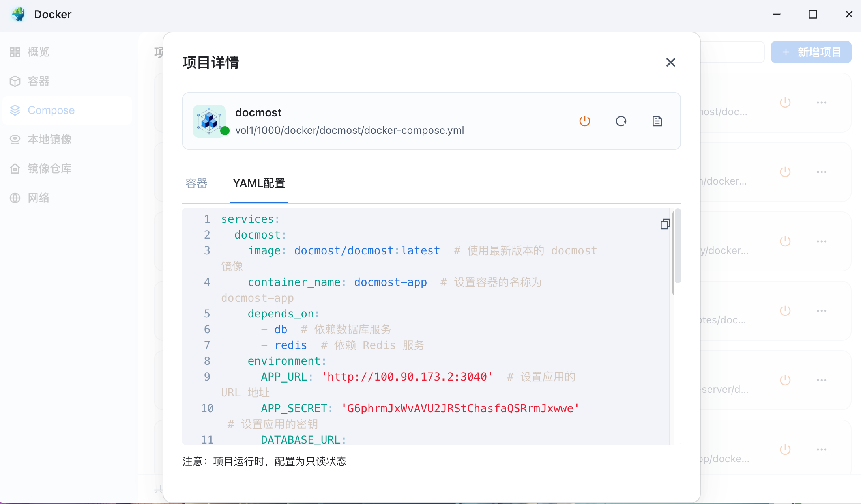The image size is (861, 504).
Task: Click the APP_URL value on line 9
Action: 407,377
